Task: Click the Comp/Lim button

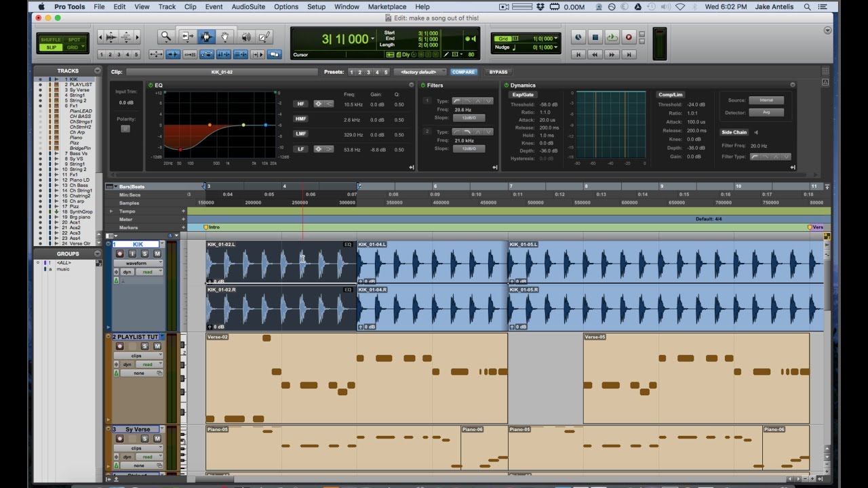Action: pos(670,95)
